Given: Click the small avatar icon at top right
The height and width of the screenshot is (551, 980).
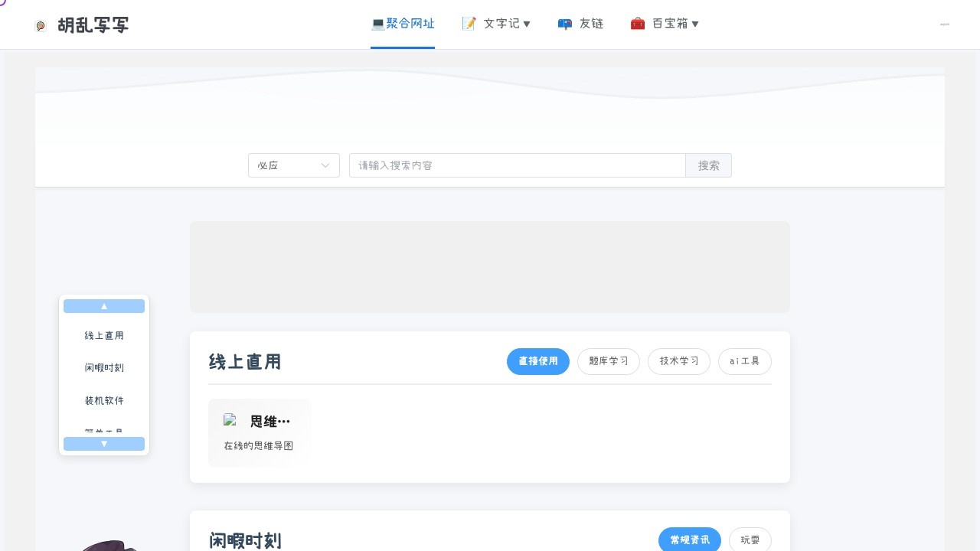Looking at the screenshot, I should point(944,24).
